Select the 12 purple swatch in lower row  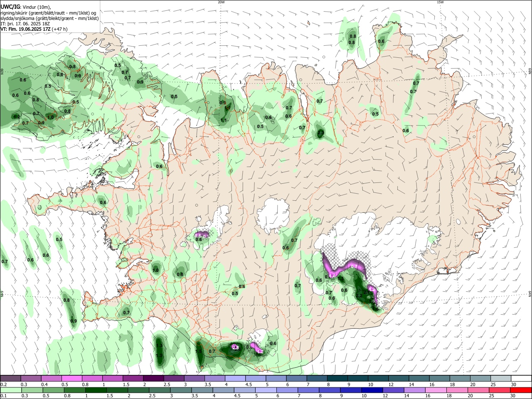click(x=393, y=390)
